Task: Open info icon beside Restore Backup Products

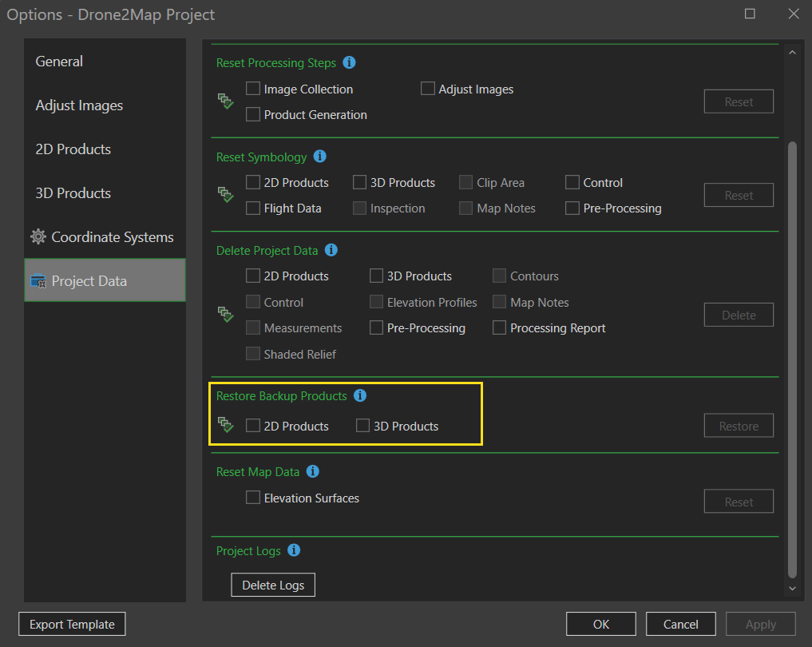Action: [x=360, y=395]
